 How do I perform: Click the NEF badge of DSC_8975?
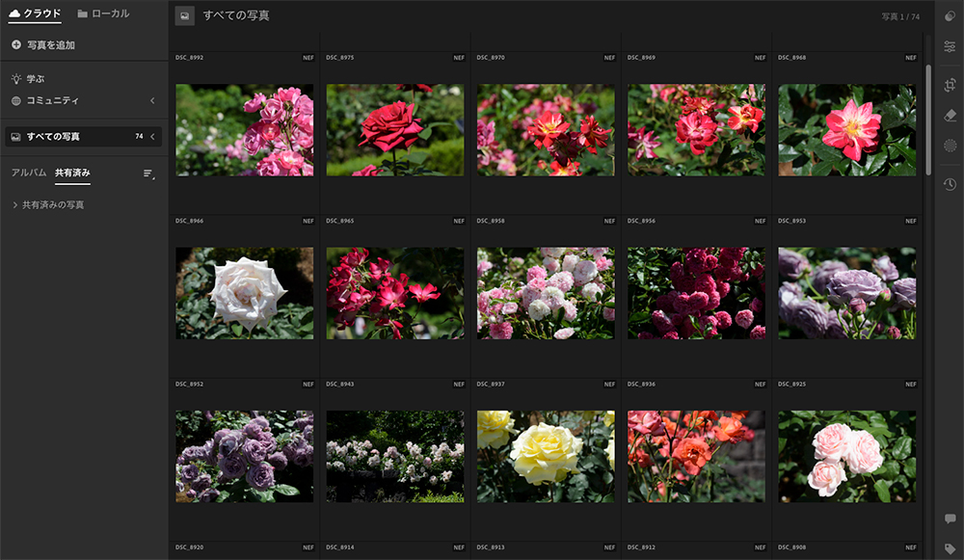[x=459, y=58]
